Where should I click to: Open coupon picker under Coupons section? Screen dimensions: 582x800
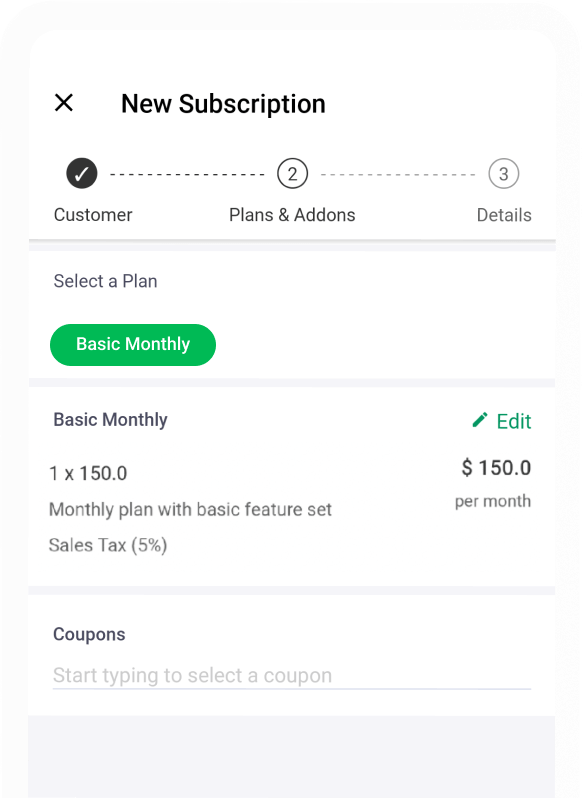(x=290, y=675)
